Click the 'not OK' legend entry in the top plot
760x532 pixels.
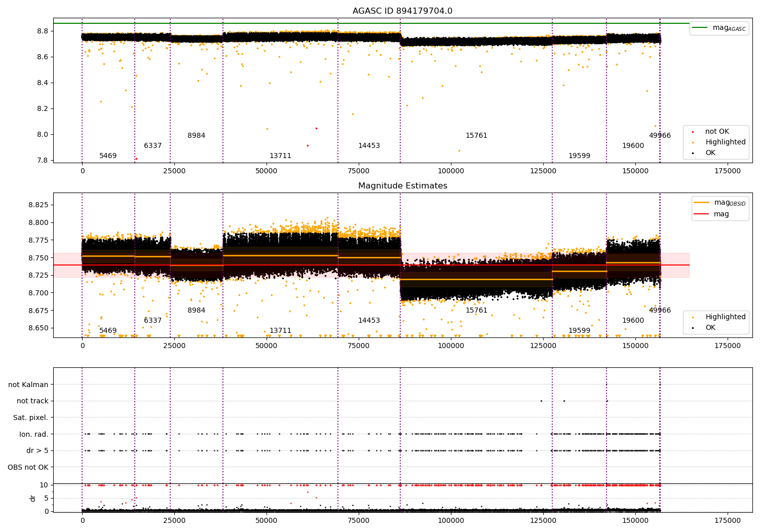712,132
